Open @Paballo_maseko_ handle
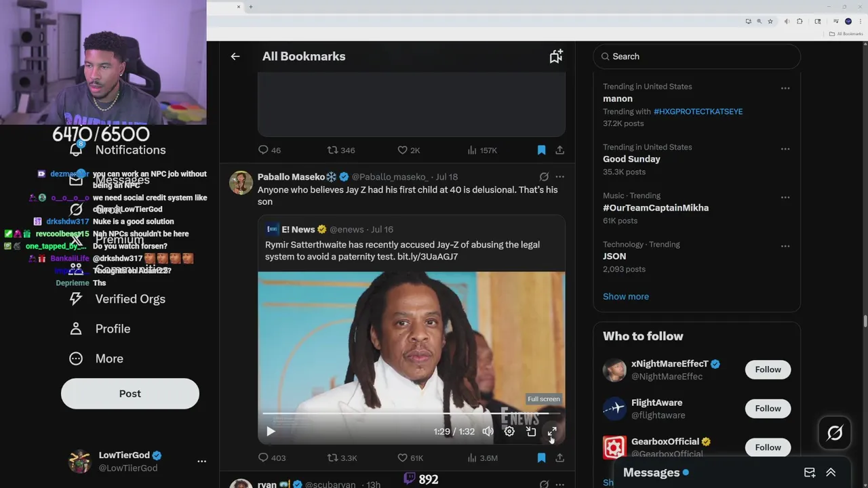 coord(389,177)
